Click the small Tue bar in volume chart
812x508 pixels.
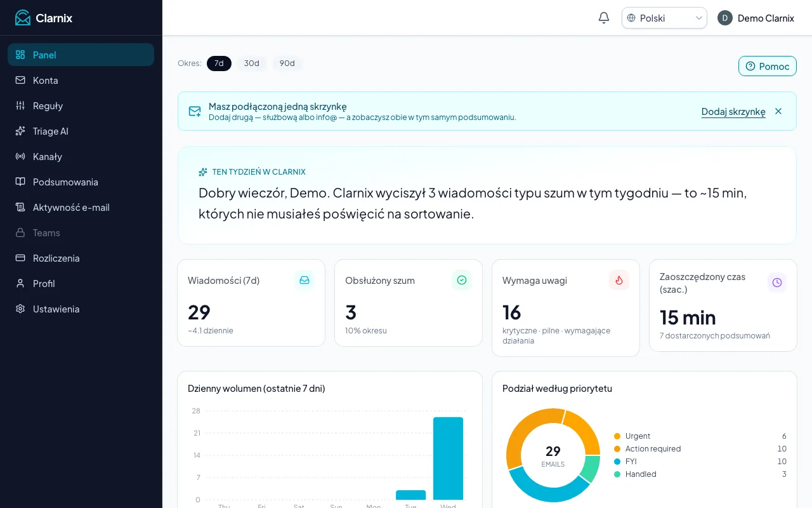pyautogui.click(x=410, y=495)
